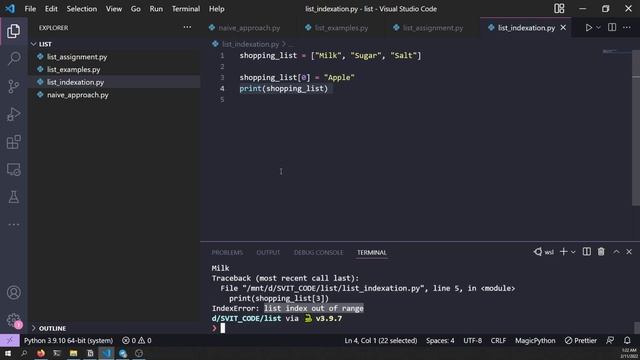Kill terminal with trash icon

pos(601,252)
